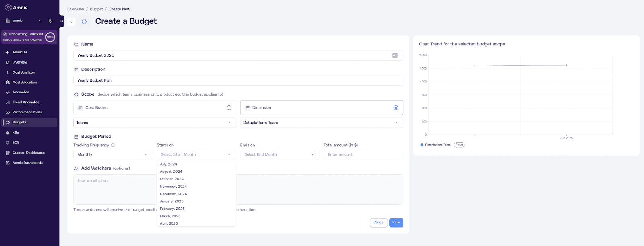The image size is (644, 246).
Task: Click the Amnic logo icon
Action: point(8,7)
